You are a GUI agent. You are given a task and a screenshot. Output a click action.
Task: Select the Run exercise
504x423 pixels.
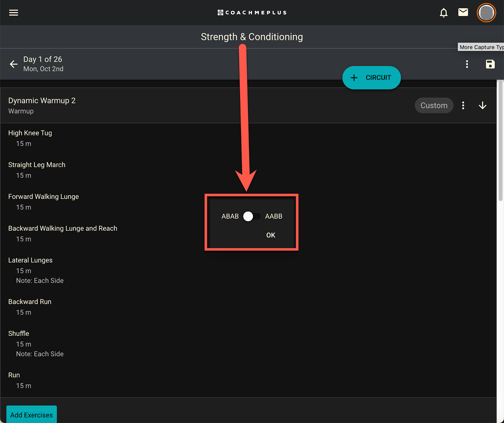point(14,375)
